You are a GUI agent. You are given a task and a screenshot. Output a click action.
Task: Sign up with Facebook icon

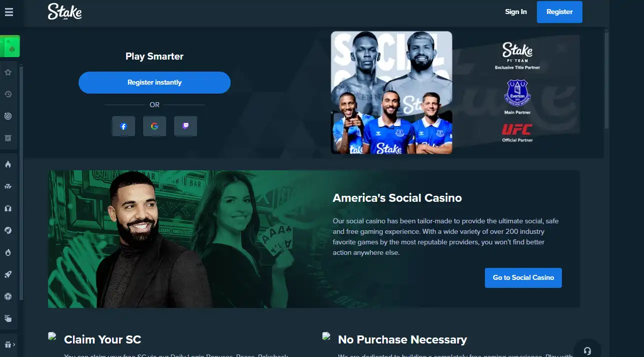124,126
